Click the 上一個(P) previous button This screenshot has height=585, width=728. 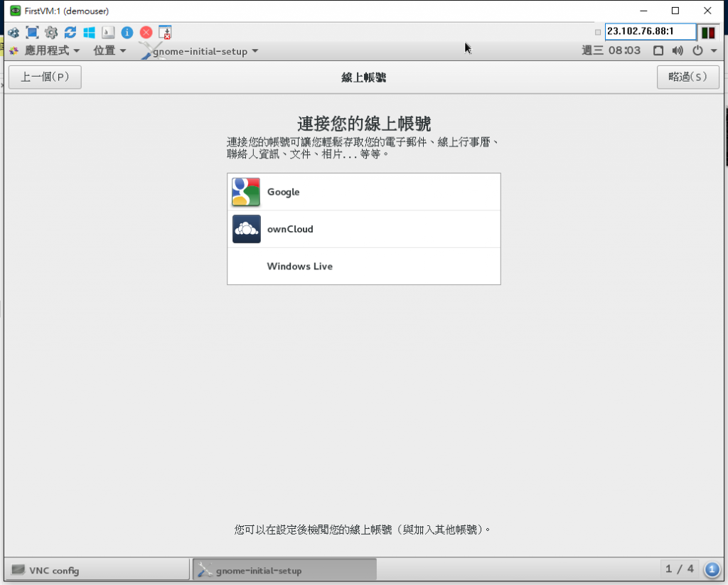click(x=45, y=77)
